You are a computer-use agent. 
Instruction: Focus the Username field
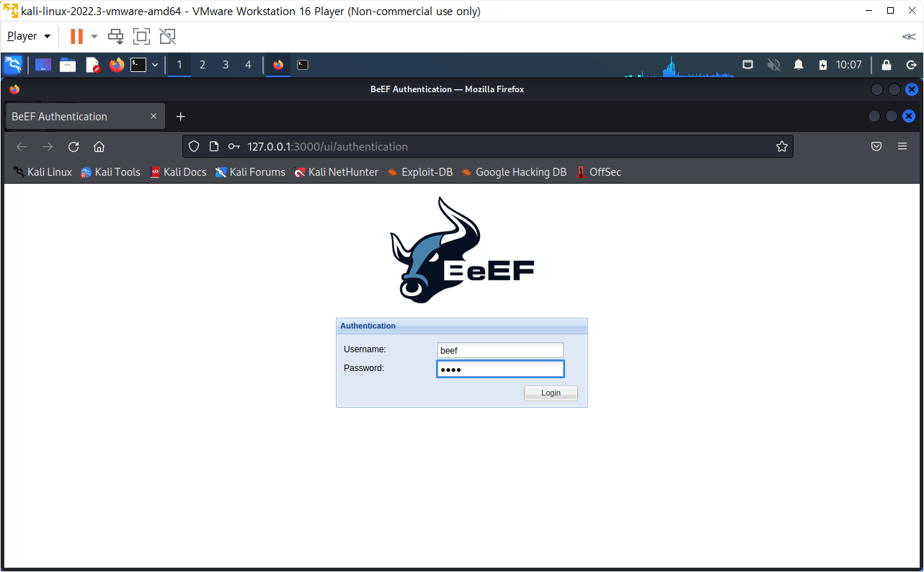click(x=500, y=350)
